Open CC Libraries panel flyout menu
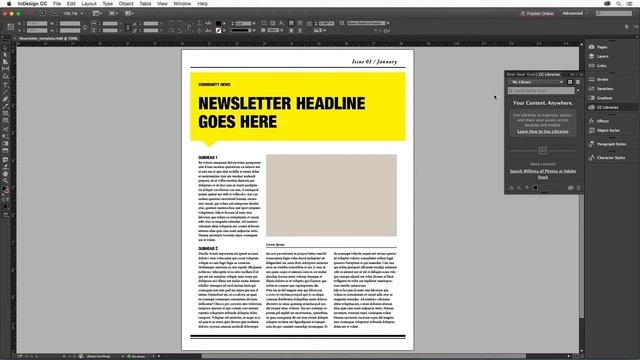This screenshot has height=360, width=640. tap(581, 74)
